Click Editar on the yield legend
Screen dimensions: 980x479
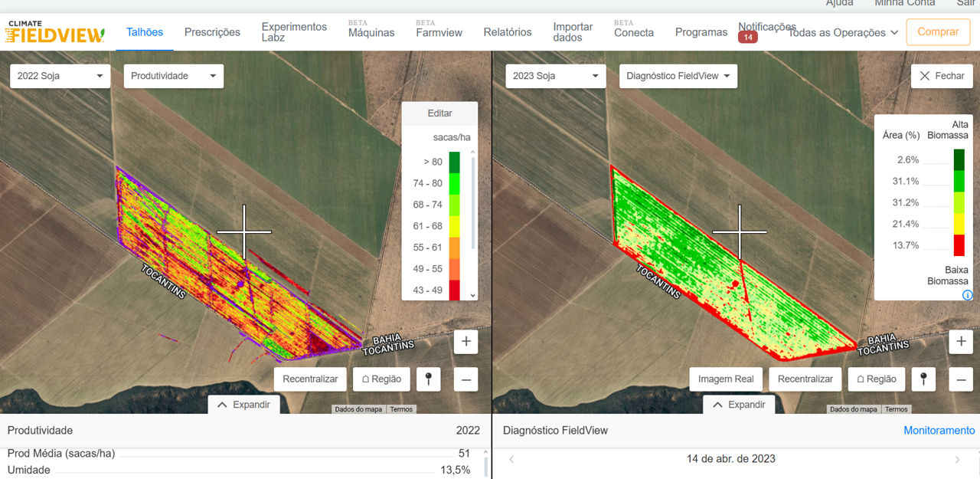tap(439, 113)
